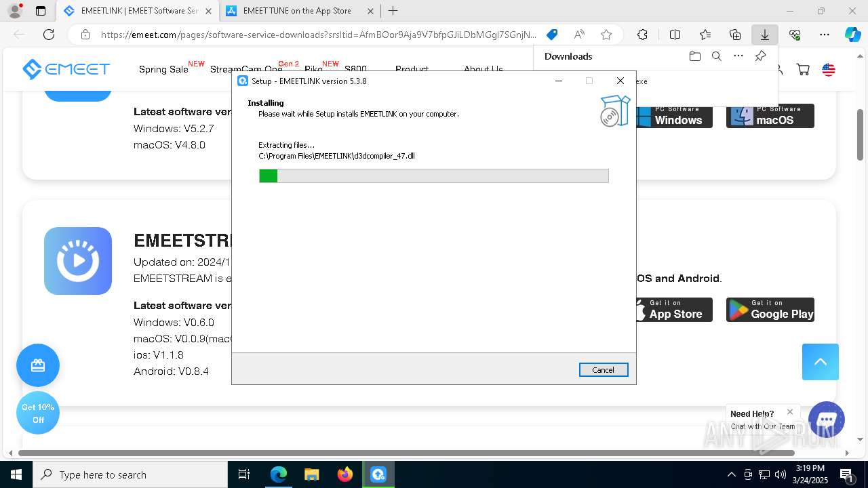This screenshot has width=868, height=488.
Task: Switch to the EMEETLINK Software Service tab
Action: (138, 11)
